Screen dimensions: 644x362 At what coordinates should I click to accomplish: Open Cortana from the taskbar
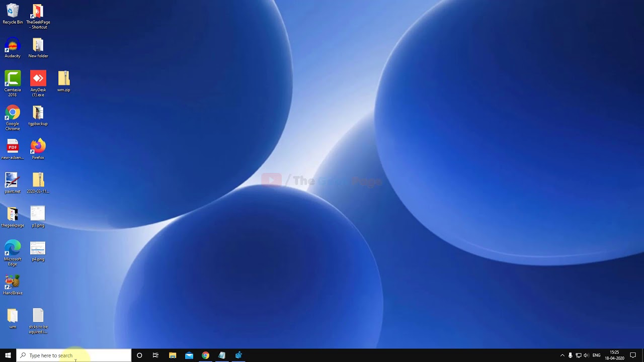[x=139, y=355]
